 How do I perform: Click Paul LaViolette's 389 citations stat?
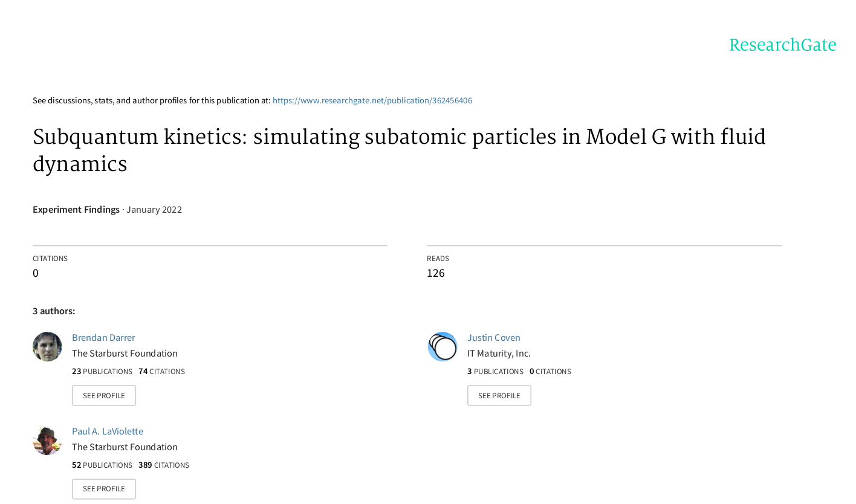pyautogui.click(x=163, y=465)
